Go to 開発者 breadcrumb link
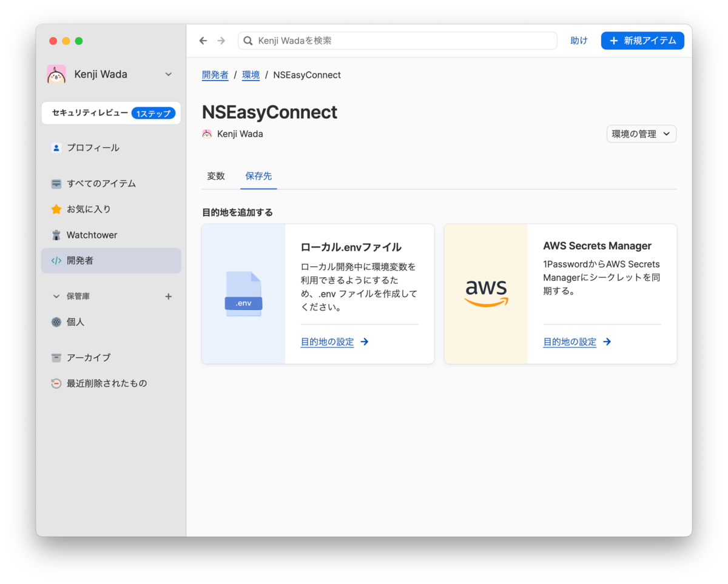 click(215, 75)
